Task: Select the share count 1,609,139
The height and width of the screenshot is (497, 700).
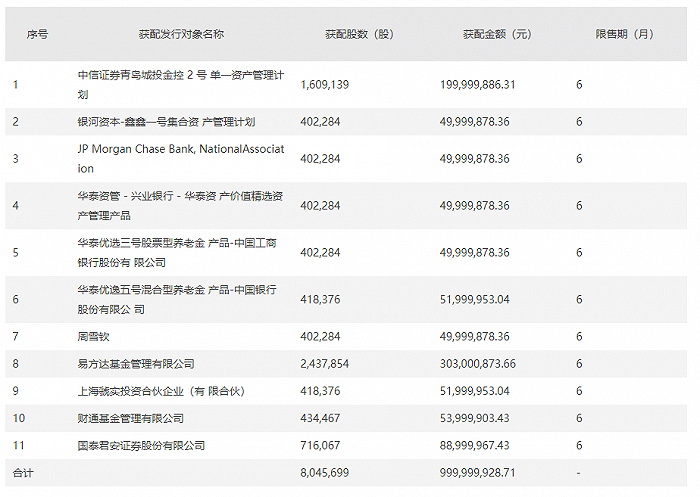Action: coord(325,84)
